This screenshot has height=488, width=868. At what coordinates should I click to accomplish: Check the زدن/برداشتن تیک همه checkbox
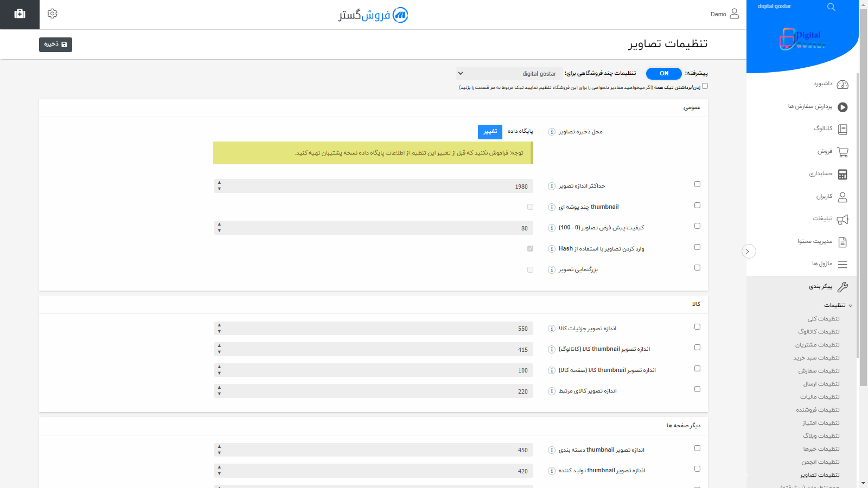(705, 86)
